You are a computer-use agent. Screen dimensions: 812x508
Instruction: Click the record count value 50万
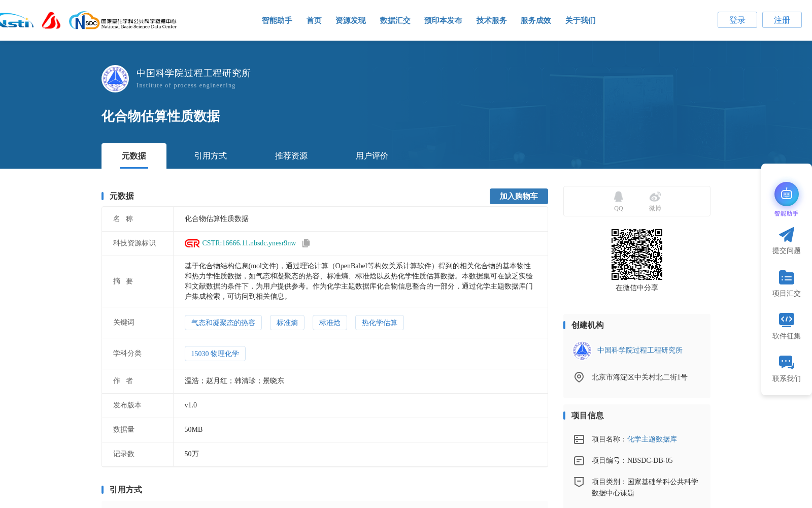coord(191,454)
